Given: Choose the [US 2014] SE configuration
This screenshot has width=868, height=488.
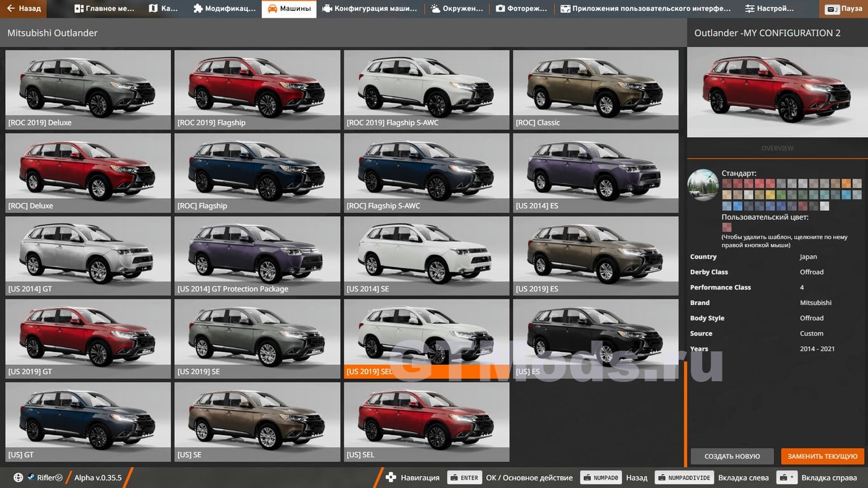Looking at the screenshot, I should tap(426, 256).
